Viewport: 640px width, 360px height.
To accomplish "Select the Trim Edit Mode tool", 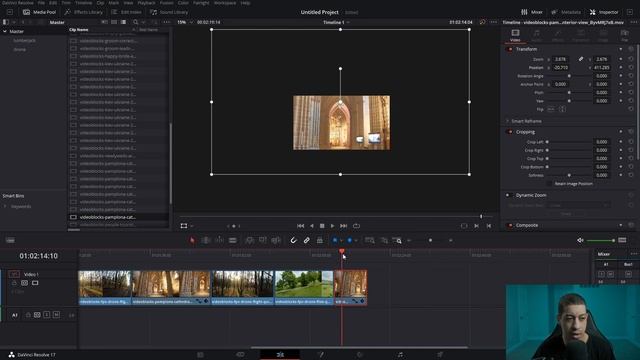I will pyautogui.click(x=206, y=240).
